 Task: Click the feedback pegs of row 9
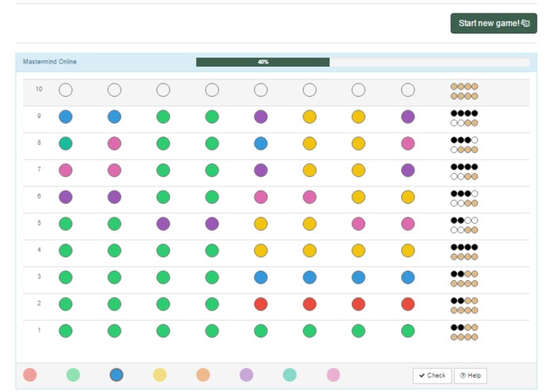pyautogui.click(x=465, y=118)
